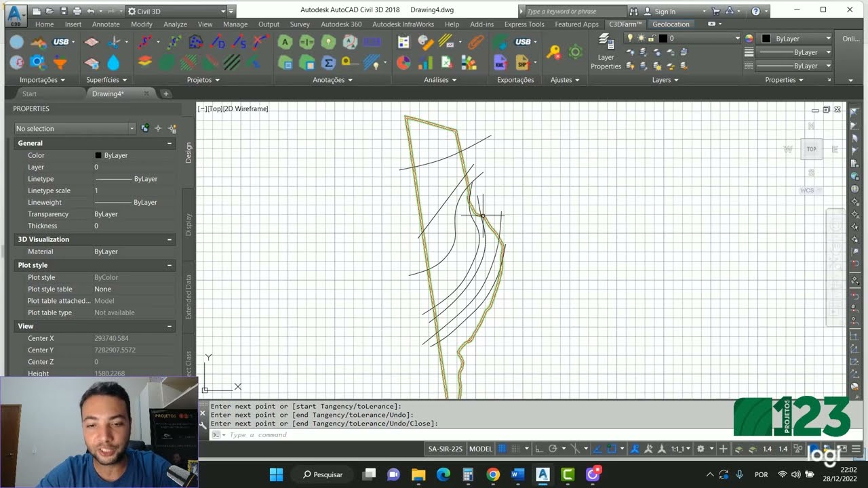The width and height of the screenshot is (868, 488).
Task: Click the Open folder icon in Quick Access
Action: pyautogui.click(x=50, y=11)
